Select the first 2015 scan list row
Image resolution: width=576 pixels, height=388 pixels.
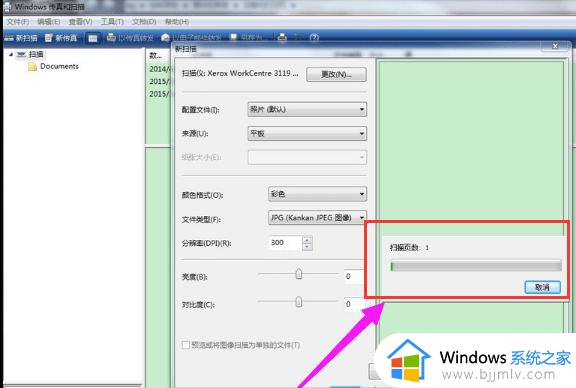(159, 81)
